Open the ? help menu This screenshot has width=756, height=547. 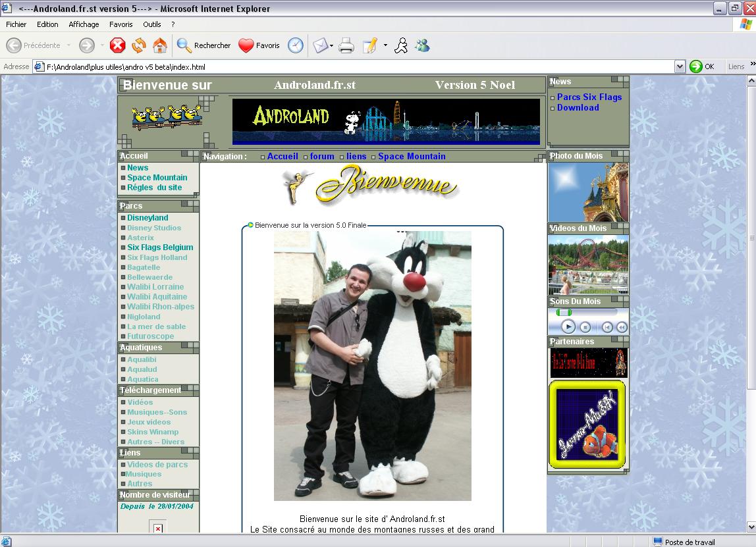tap(173, 24)
